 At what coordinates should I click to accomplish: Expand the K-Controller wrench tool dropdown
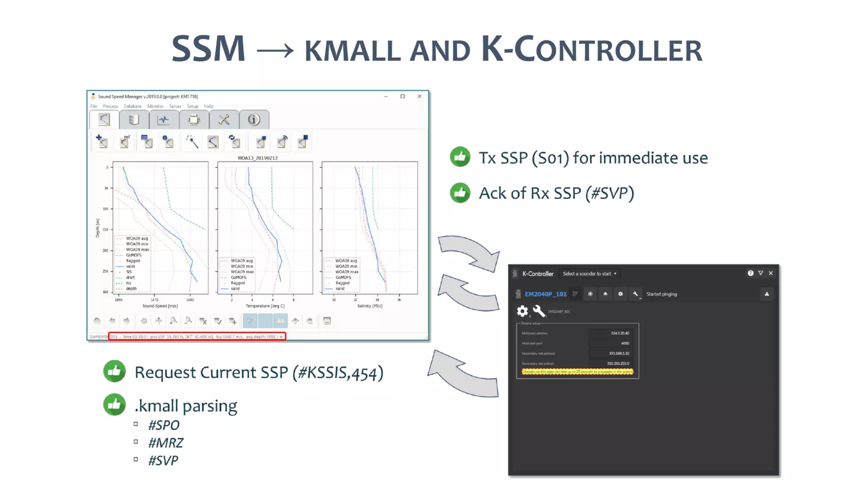(x=635, y=294)
